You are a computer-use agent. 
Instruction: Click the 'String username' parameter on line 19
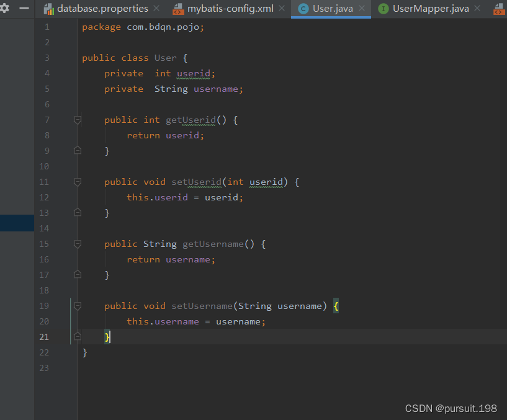(280, 306)
